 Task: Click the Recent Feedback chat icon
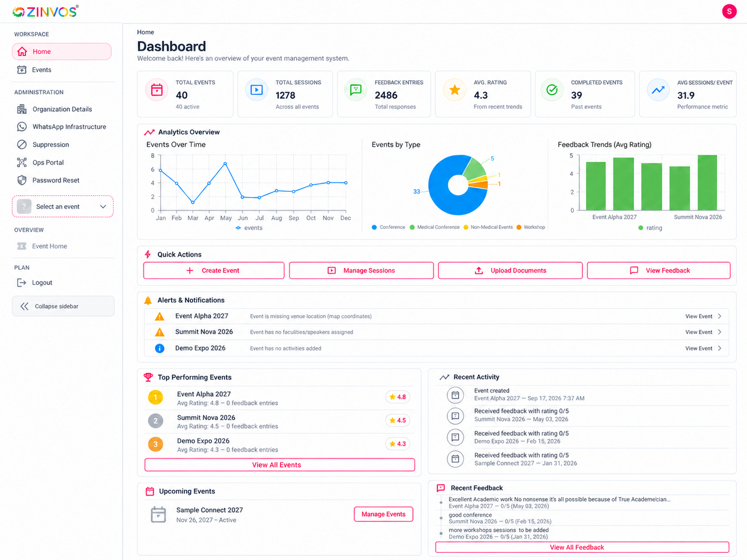pos(441,488)
